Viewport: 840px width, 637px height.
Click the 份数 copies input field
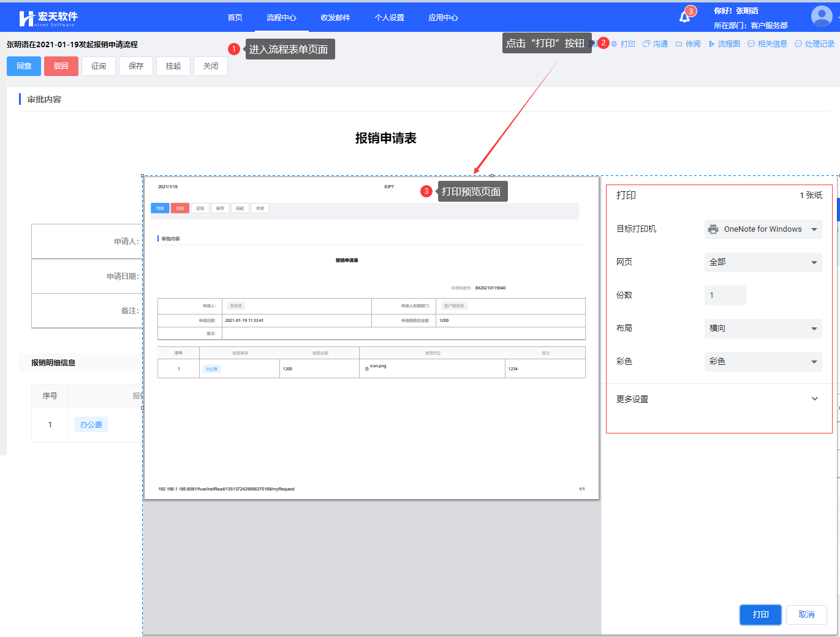(x=725, y=296)
